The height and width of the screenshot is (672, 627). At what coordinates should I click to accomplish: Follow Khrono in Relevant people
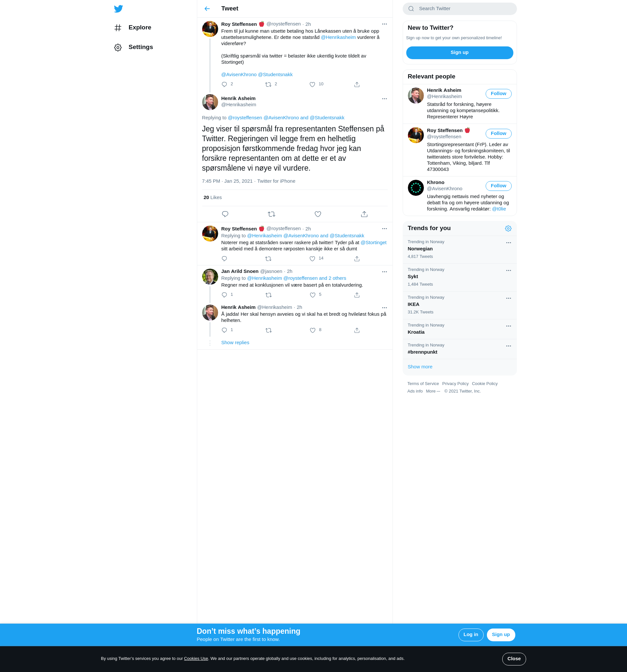(498, 186)
